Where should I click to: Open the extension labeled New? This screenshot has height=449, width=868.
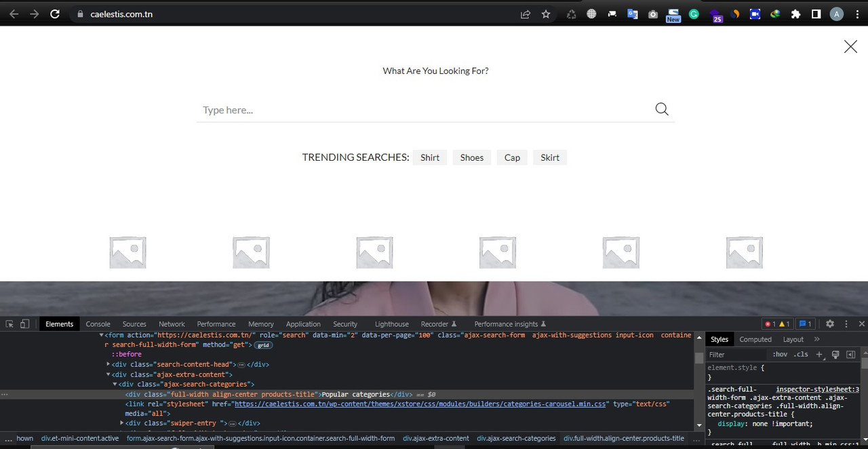(673, 15)
